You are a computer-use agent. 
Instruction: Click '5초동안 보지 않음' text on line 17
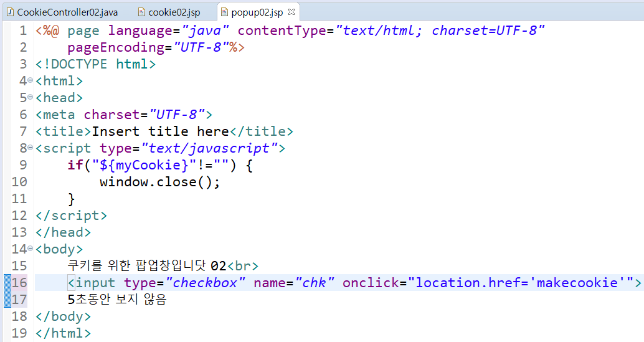point(116,299)
